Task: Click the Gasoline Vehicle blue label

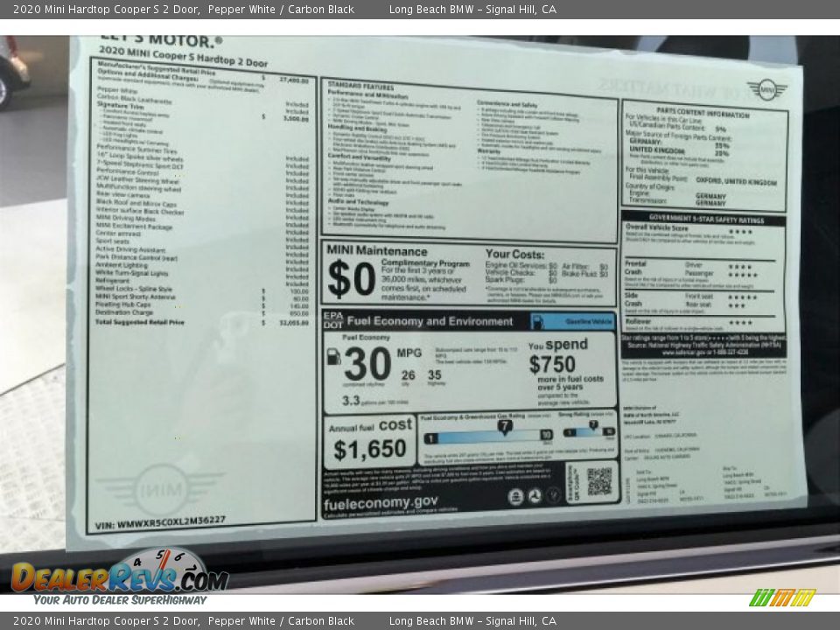Action: [x=572, y=322]
